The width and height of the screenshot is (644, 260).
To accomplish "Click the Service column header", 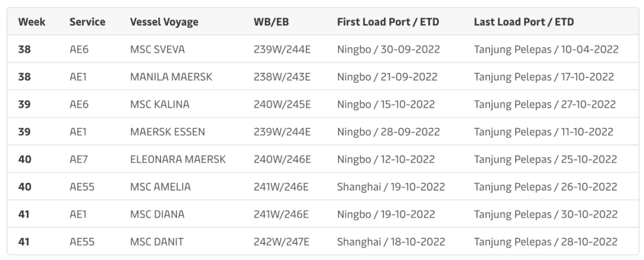I will pyautogui.click(x=87, y=22).
